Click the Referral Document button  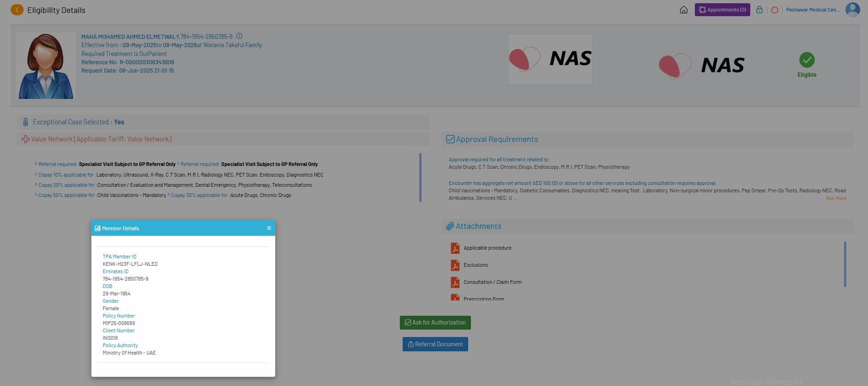[x=435, y=344]
